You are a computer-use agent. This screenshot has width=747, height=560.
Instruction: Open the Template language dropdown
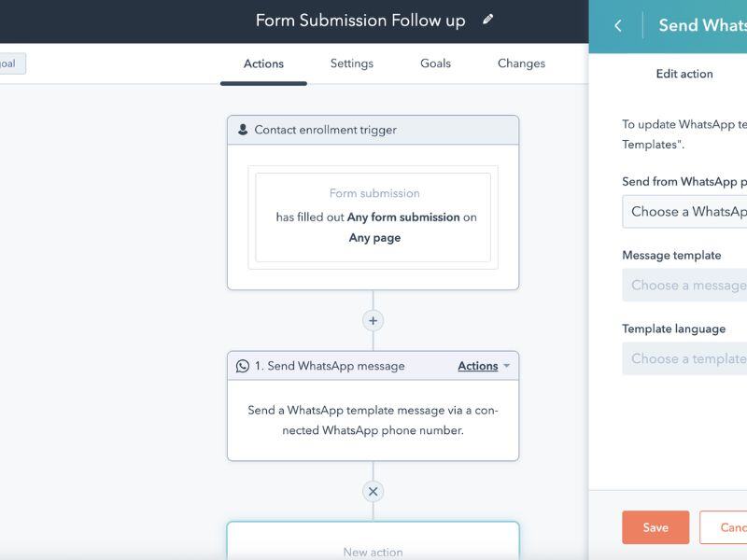point(684,358)
